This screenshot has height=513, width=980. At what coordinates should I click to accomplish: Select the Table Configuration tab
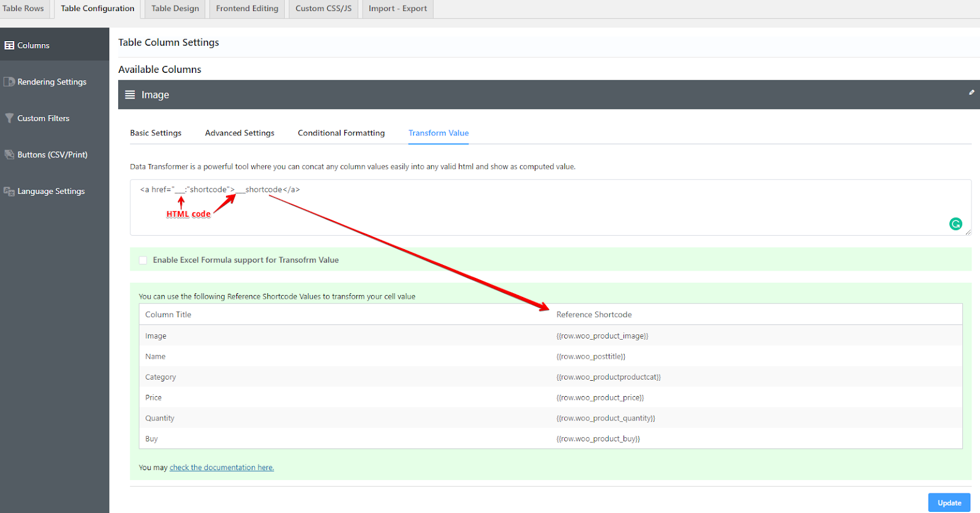click(97, 9)
